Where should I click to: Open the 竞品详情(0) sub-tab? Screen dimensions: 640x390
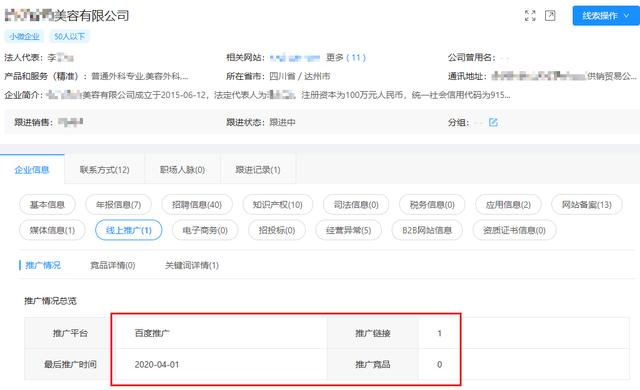pyautogui.click(x=113, y=265)
